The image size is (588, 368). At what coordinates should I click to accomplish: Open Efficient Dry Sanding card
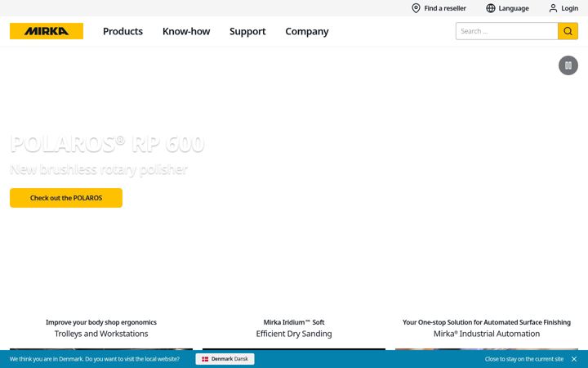pos(294,334)
